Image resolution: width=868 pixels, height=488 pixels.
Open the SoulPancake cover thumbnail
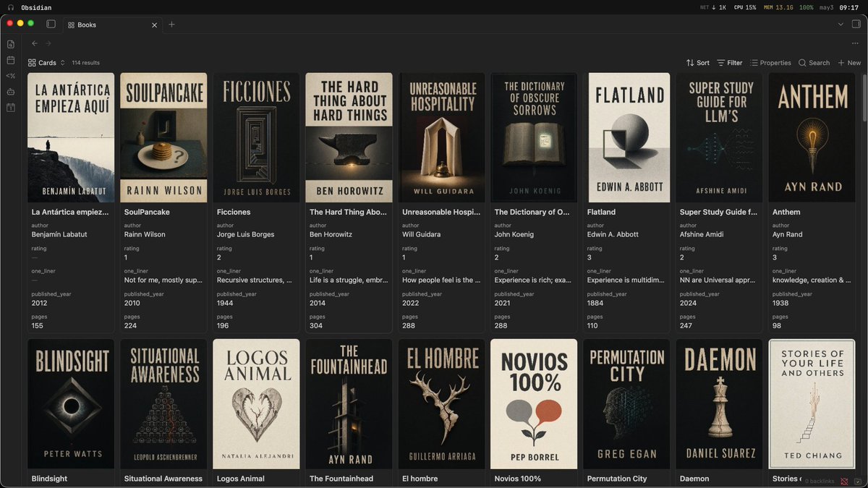click(163, 137)
